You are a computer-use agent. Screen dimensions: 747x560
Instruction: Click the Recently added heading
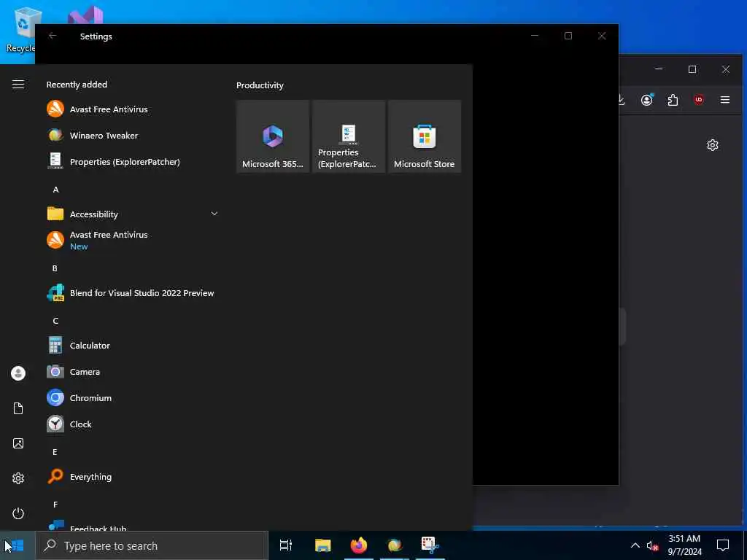[x=77, y=85]
